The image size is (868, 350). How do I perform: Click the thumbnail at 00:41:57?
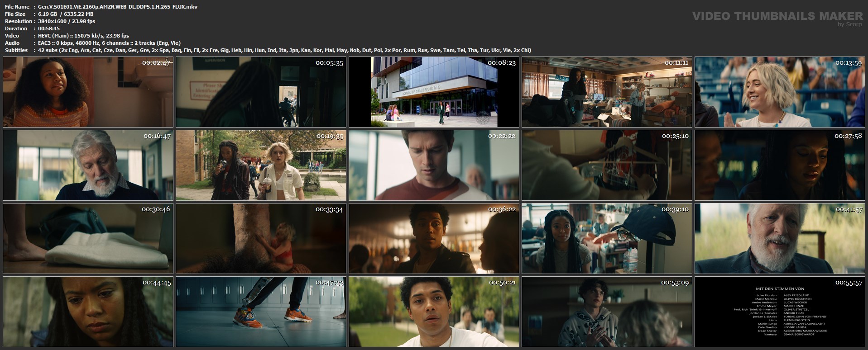[x=780, y=239]
